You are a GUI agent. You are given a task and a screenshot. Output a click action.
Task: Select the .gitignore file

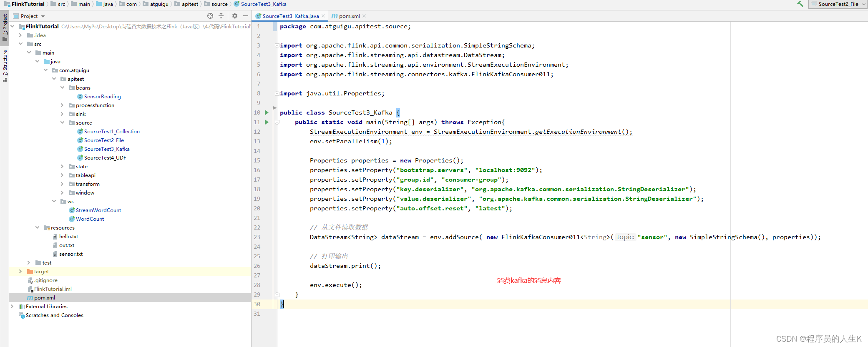pyautogui.click(x=46, y=280)
